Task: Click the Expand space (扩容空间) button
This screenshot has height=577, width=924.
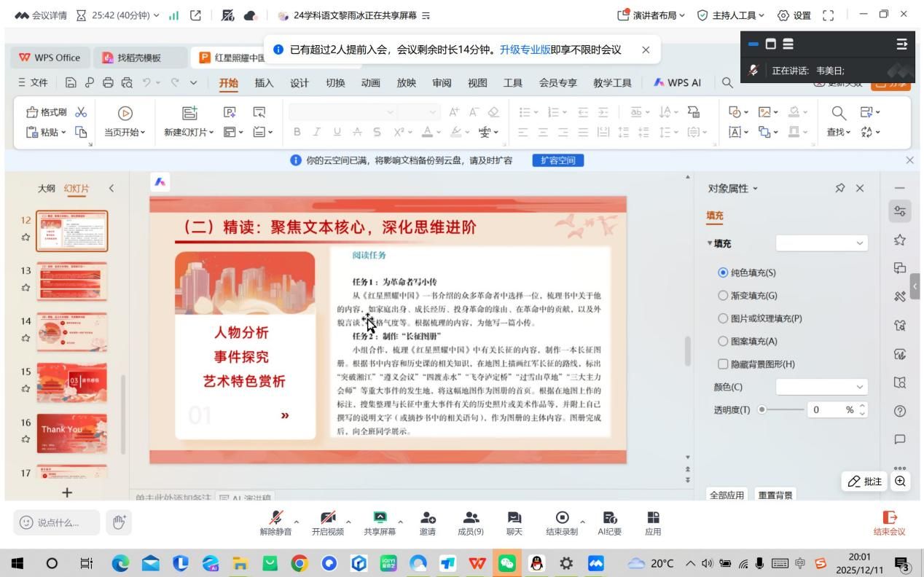Action: [558, 160]
